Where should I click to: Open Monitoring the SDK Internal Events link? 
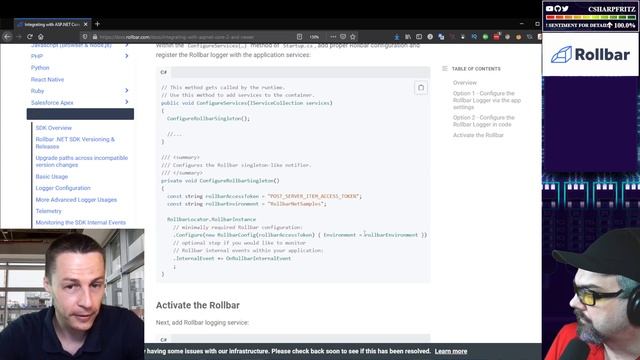(81, 222)
